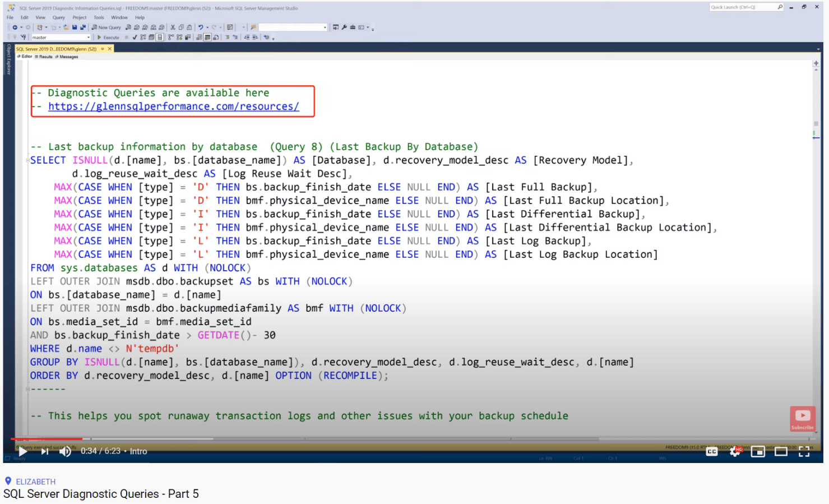Cut the selected text
829x504 pixels.
coord(173,27)
